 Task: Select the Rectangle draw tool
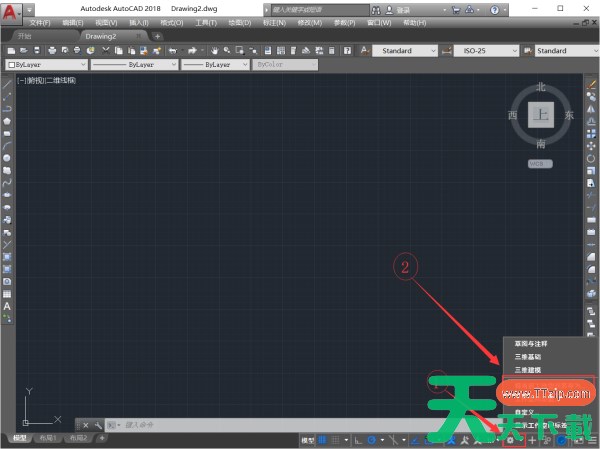(x=7, y=134)
